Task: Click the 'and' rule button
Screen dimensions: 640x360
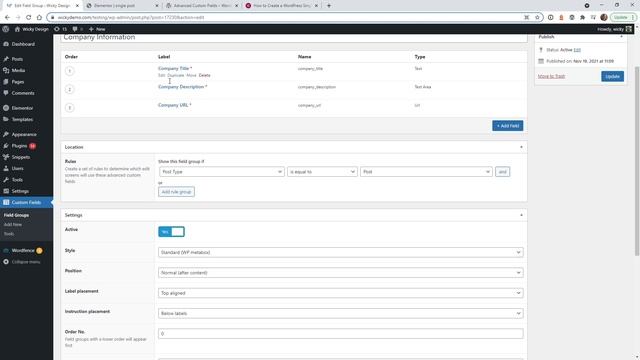Action: 502,172
